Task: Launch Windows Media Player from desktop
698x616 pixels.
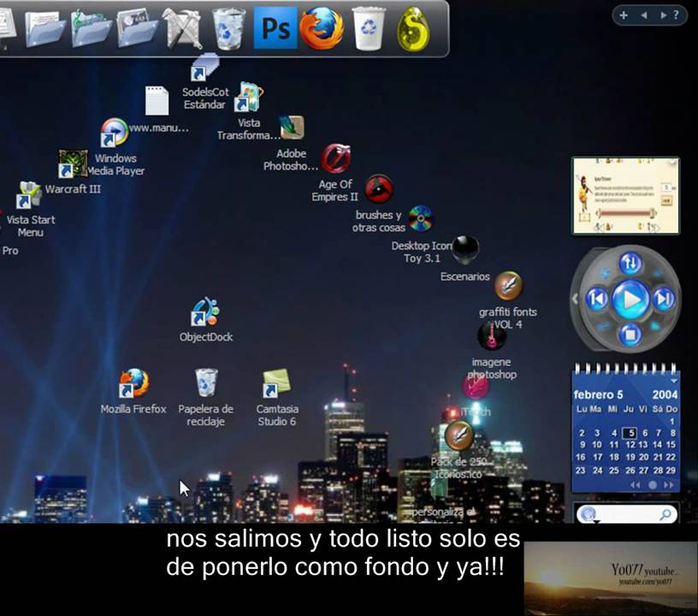Action: coord(114,133)
